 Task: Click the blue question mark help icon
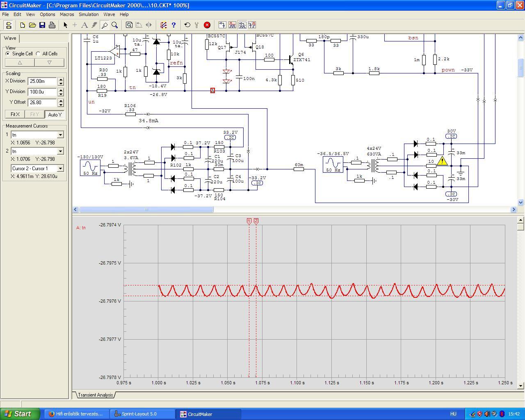point(173,25)
